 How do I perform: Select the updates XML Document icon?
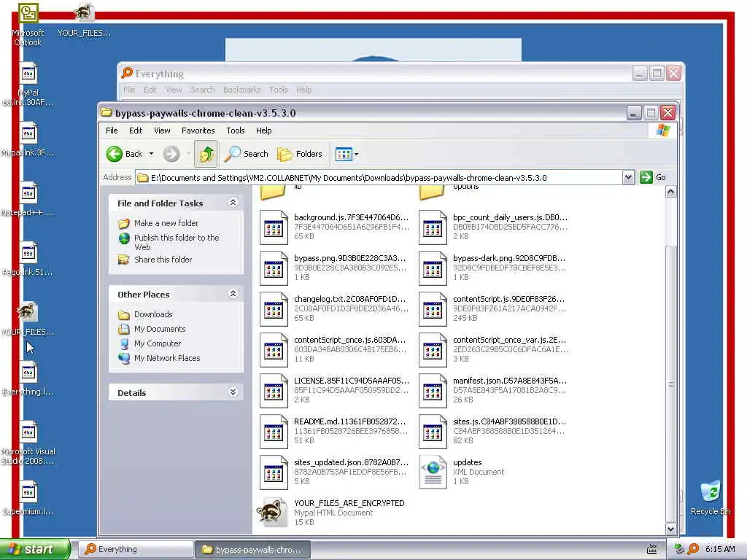pos(433,472)
